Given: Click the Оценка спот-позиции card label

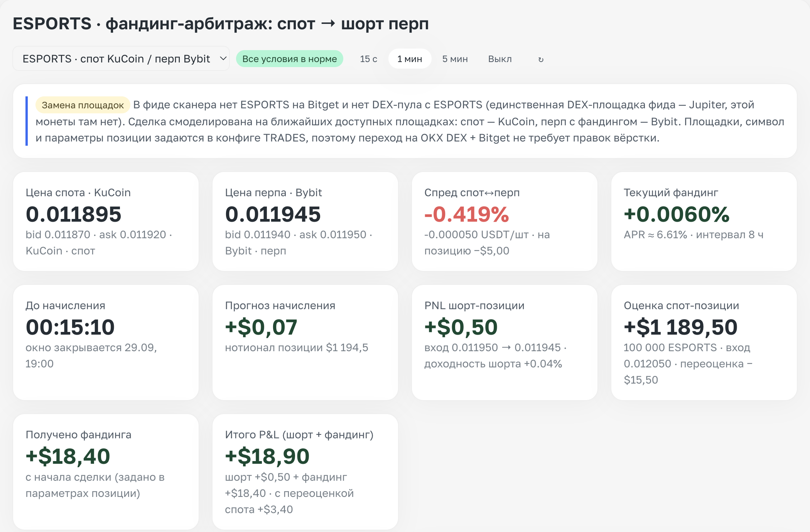Looking at the screenshot, I should pos(682,305).
